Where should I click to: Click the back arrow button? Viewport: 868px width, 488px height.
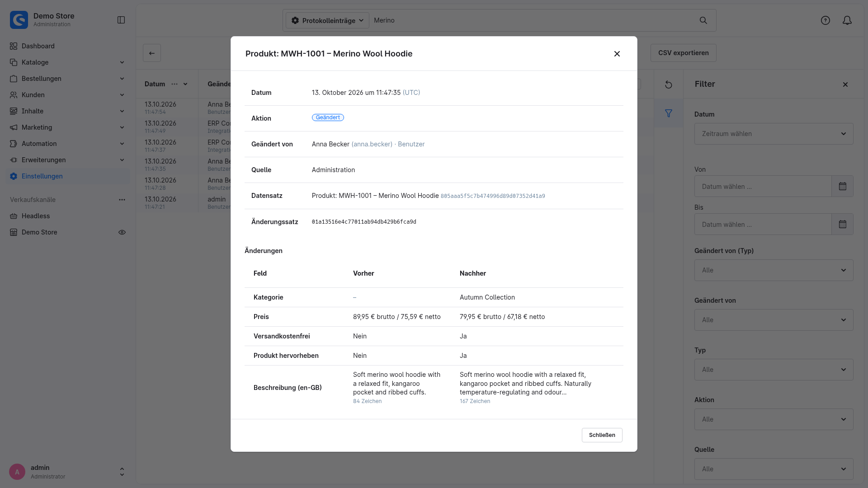point(152,53)
